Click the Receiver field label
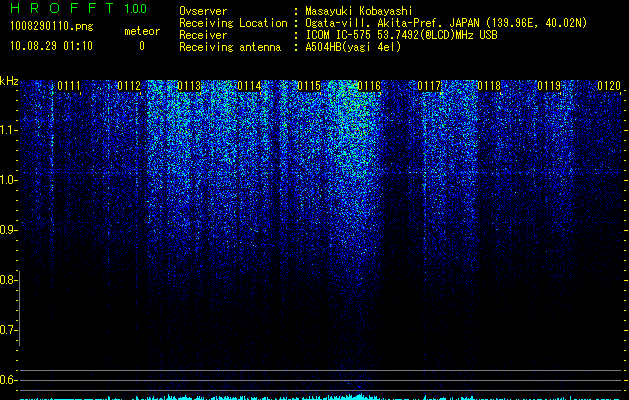Screen dimensions: 629x400 (203, 35)
